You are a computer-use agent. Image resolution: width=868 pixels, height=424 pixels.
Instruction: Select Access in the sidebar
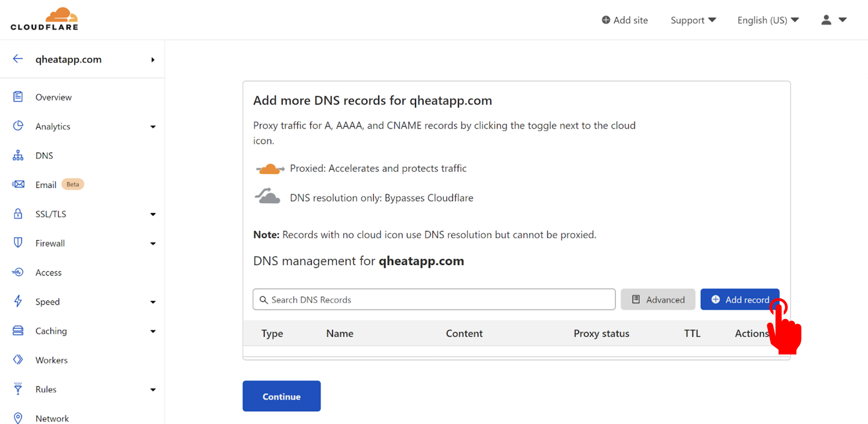48,272
